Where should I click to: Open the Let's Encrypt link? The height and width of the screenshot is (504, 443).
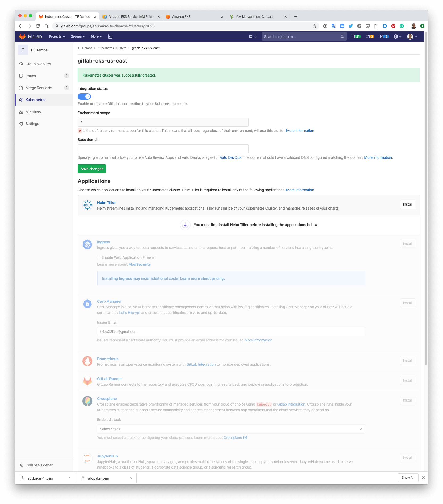(130, 313)
